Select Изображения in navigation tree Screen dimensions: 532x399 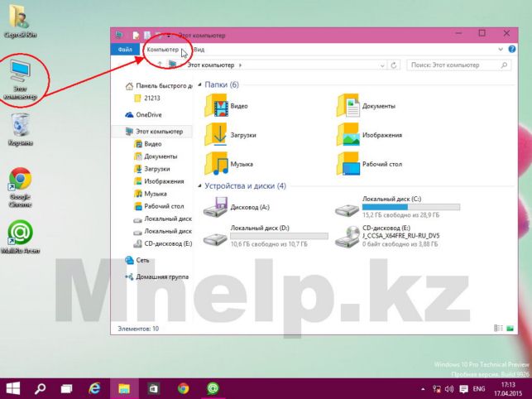point(159,181)
